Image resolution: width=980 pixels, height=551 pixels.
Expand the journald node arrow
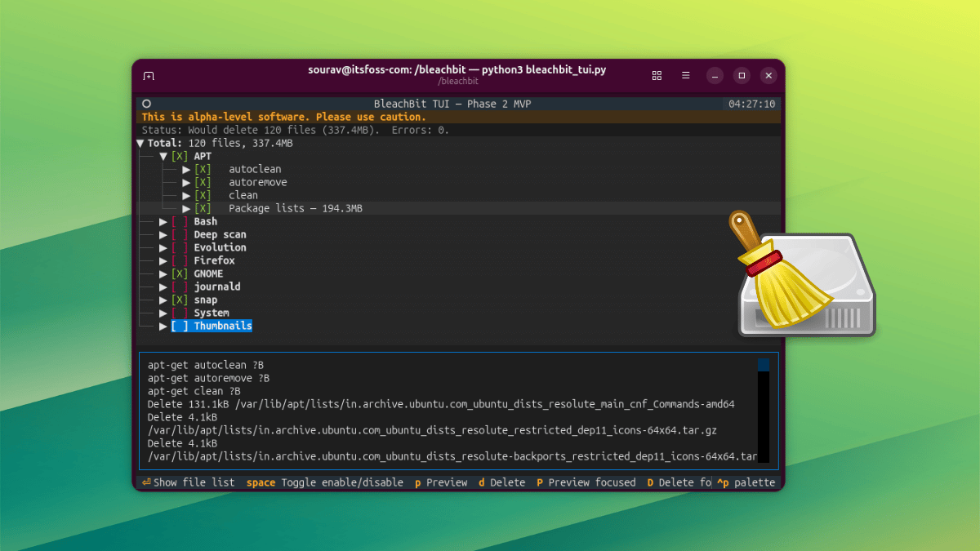(163, 287)
